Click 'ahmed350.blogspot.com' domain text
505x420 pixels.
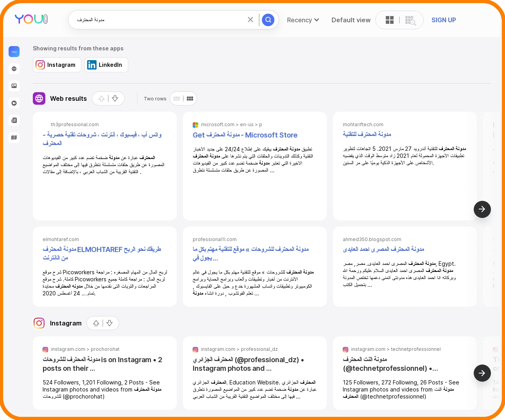point(372,239)
